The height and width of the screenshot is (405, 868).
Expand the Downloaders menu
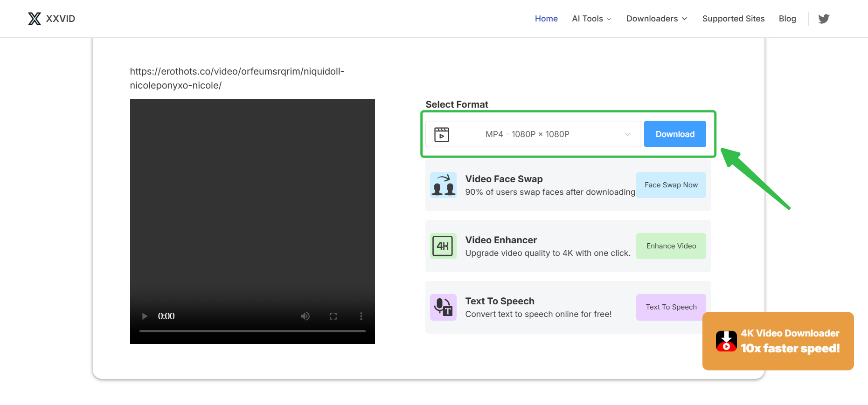tap(657, 19)
